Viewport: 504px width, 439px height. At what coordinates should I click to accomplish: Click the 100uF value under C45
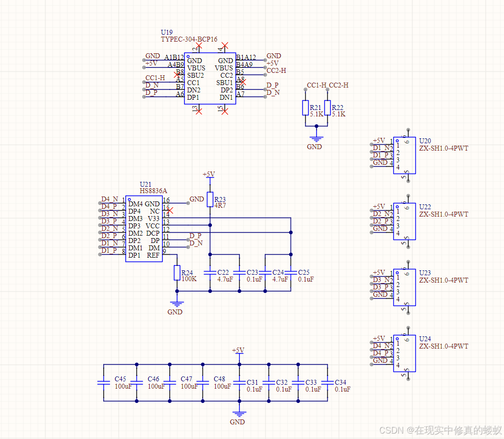(x=123, y=386)
